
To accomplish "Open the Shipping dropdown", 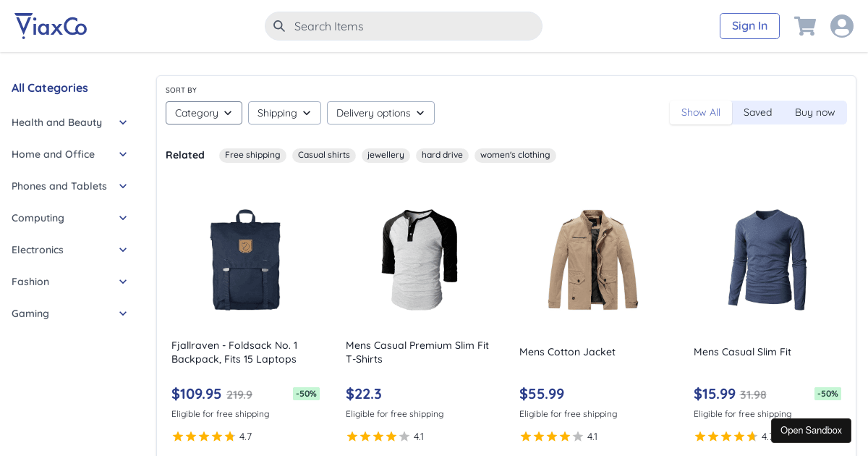I will [x=284, y=113].
